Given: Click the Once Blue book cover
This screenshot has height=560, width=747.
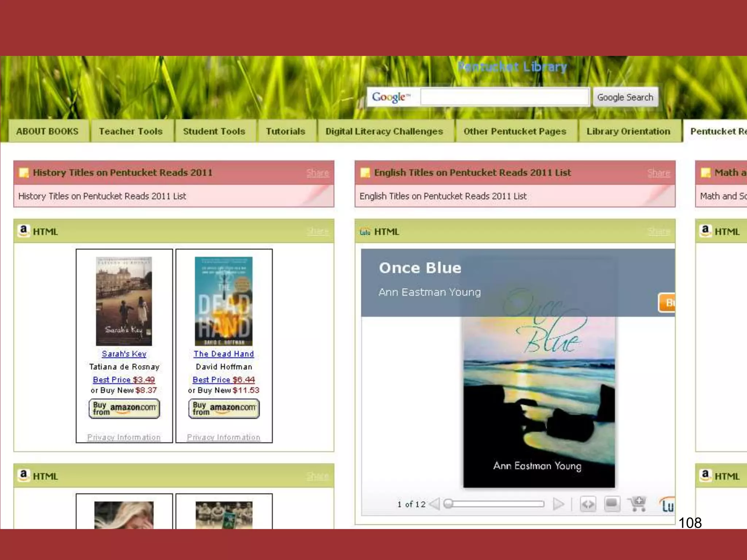Looking at the screenshot, I should (539, 401).
